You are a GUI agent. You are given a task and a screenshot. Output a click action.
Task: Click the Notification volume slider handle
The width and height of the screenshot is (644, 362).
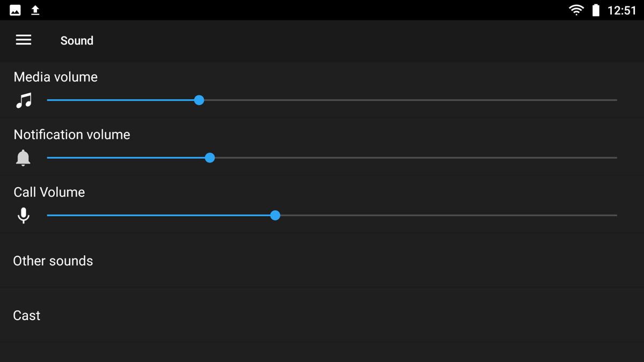pos(210,158)
